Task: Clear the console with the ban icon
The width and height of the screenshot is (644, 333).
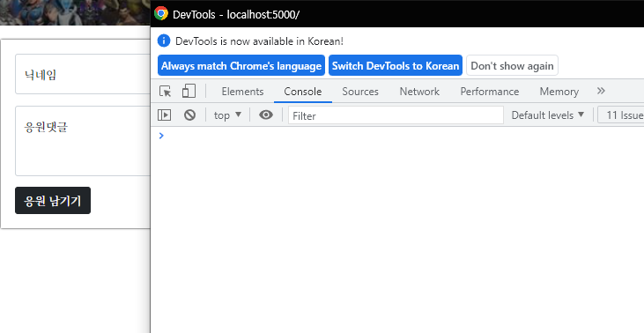Action: (x=189, y=115)
